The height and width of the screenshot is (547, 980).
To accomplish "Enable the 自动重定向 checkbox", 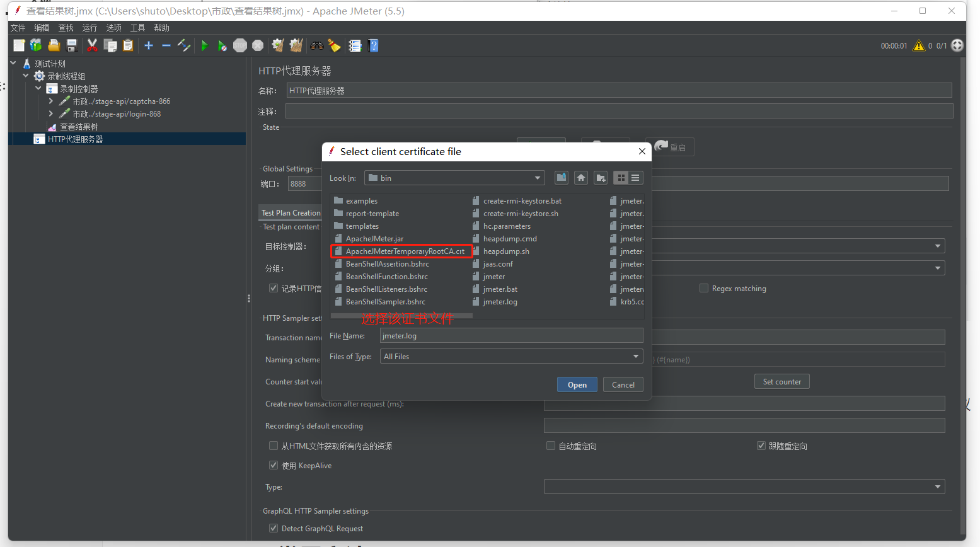I will tap(551, 446).
